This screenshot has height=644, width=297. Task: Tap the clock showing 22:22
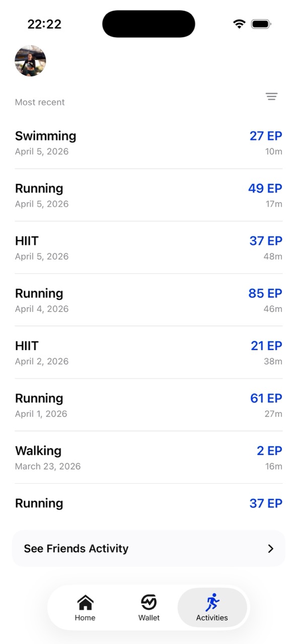tap(44, 24)
